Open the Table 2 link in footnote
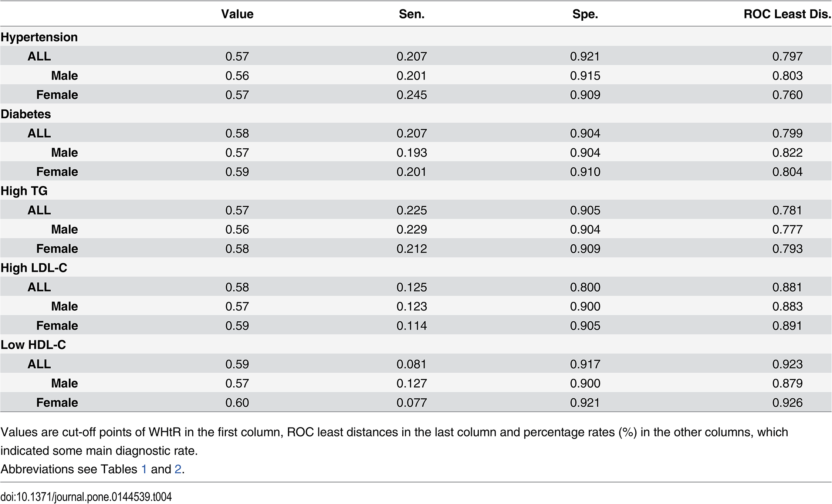The height and width of the screenshot is (504, 832). click(178, 469)
